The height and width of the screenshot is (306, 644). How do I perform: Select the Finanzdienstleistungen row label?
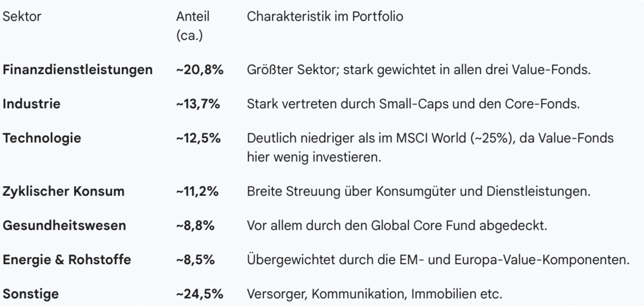[x=78, y=69]
